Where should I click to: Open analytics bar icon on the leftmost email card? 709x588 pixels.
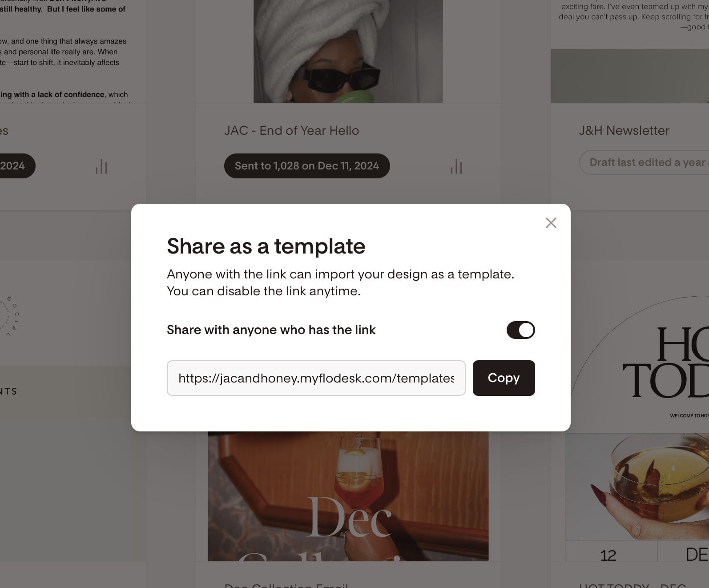(101, 166)
